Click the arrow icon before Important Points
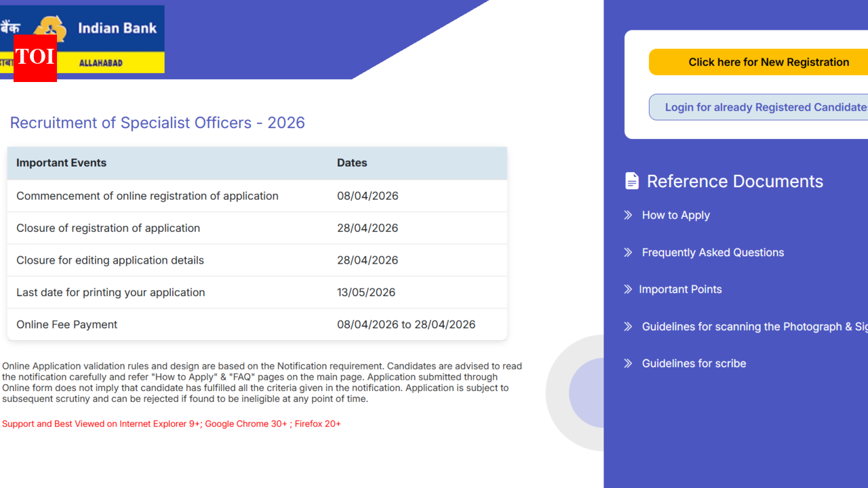The width and height of the screenshot is (868, 488). (x=628, y=289)
